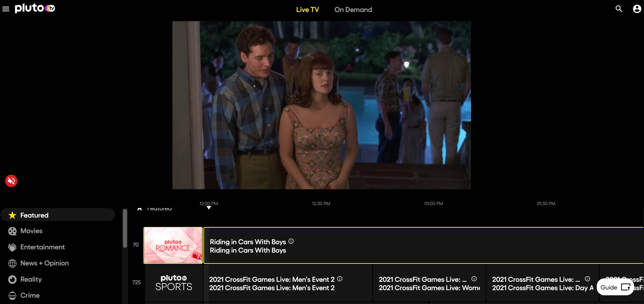644x304 pixels.
Task: Open the Crime category
Action: 30,295
